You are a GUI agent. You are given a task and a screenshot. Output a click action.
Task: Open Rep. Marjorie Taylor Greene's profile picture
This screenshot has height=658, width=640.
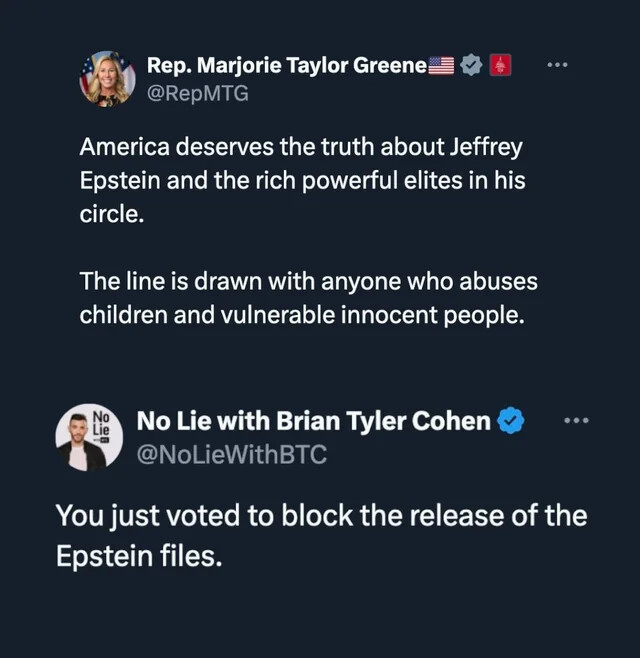(x=107, y=78)
